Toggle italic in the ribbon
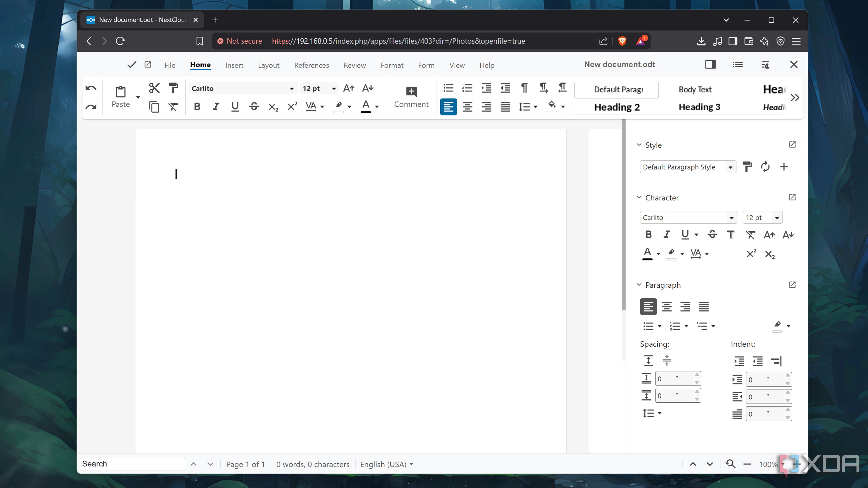 coord(216,107)
